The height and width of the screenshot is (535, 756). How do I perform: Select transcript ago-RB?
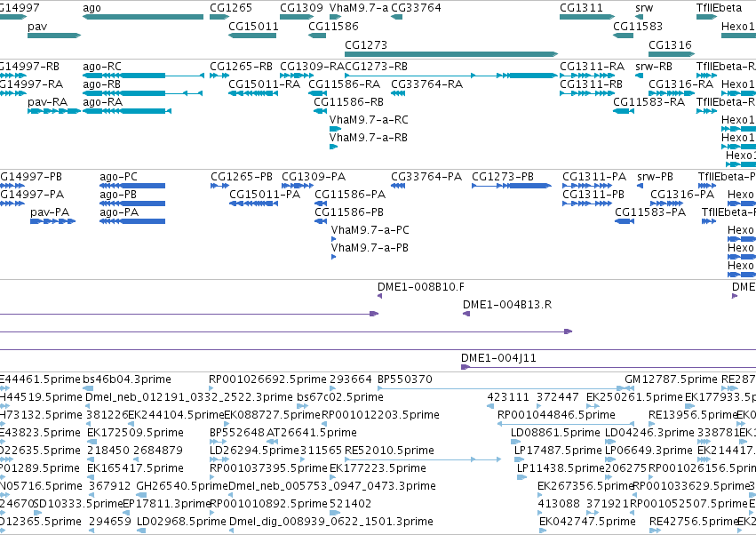click(101, 84)
